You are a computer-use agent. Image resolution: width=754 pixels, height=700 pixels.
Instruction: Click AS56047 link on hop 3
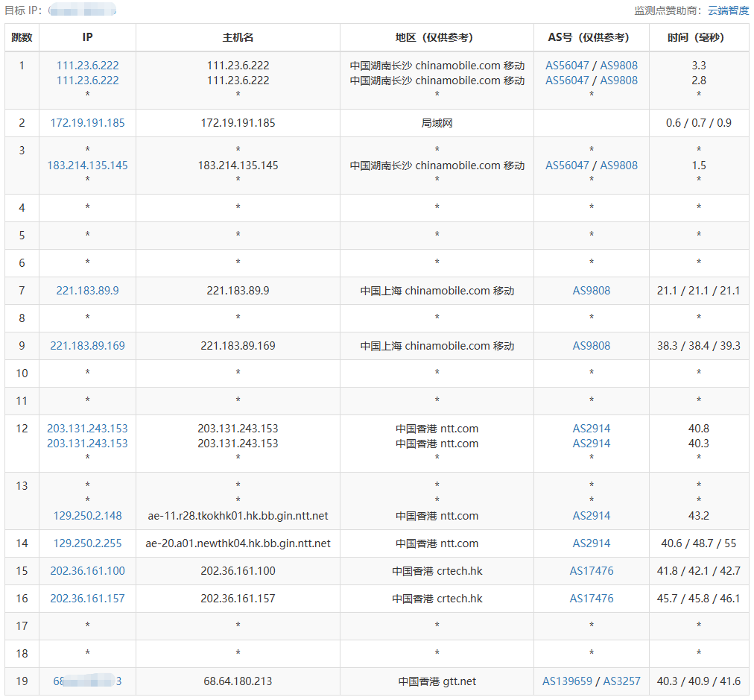click(x=565, y=165)
